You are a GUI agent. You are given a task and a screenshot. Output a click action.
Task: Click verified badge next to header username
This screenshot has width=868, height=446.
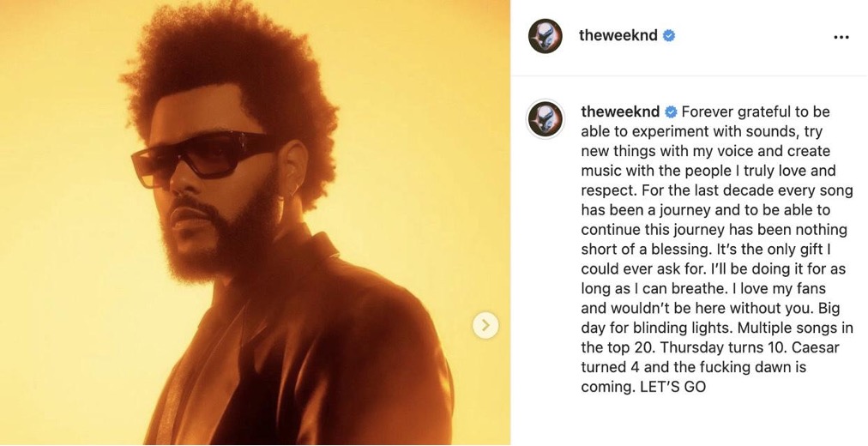click(x=669, y=36)
